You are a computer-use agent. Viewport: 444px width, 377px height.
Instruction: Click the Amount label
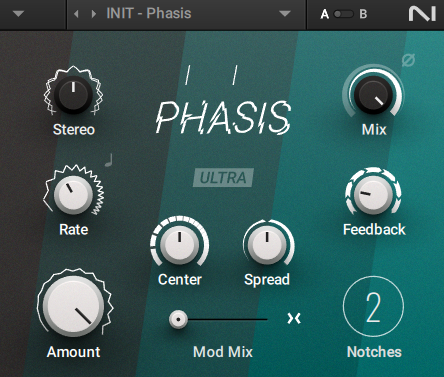(x=73, y=352)
